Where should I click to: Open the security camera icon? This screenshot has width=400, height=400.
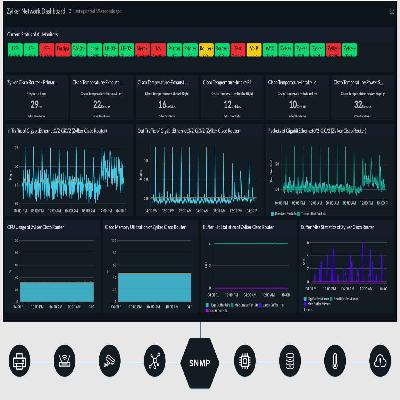[x=110, y=361]
